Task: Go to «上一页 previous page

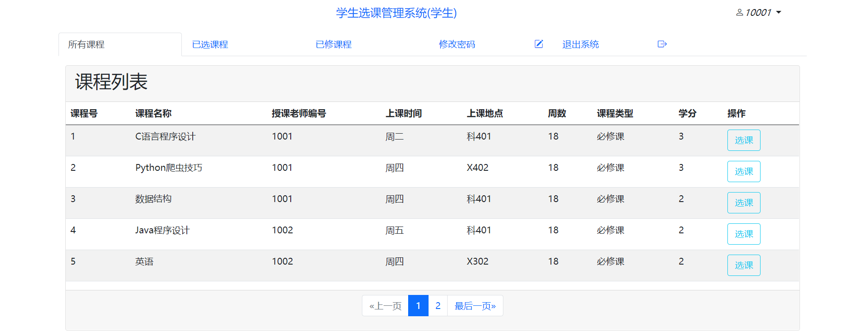Action: click(385, 306)
